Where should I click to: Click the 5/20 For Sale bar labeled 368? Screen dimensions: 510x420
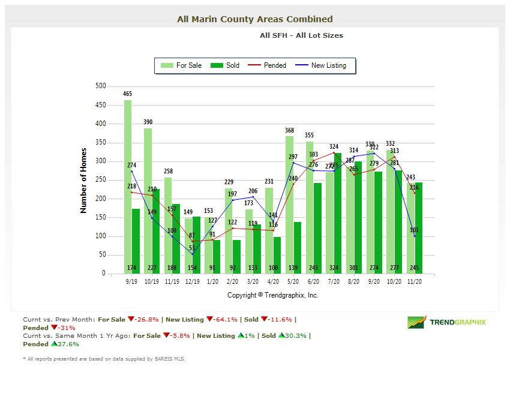(x=289, y=204)
